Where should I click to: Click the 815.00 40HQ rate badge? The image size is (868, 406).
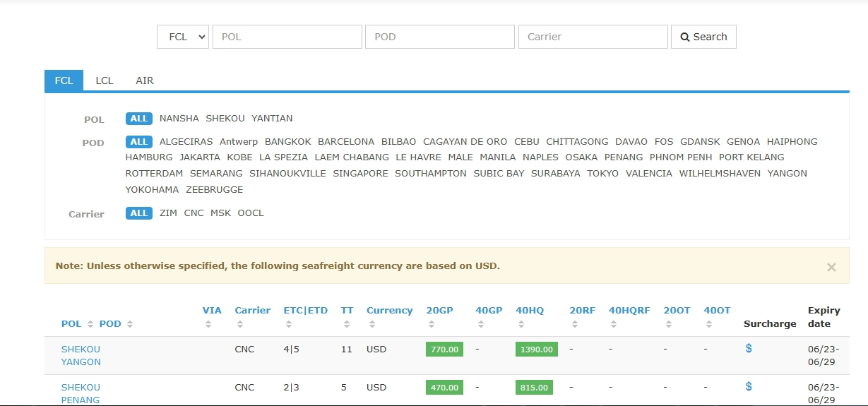click(x=534, y=388)
